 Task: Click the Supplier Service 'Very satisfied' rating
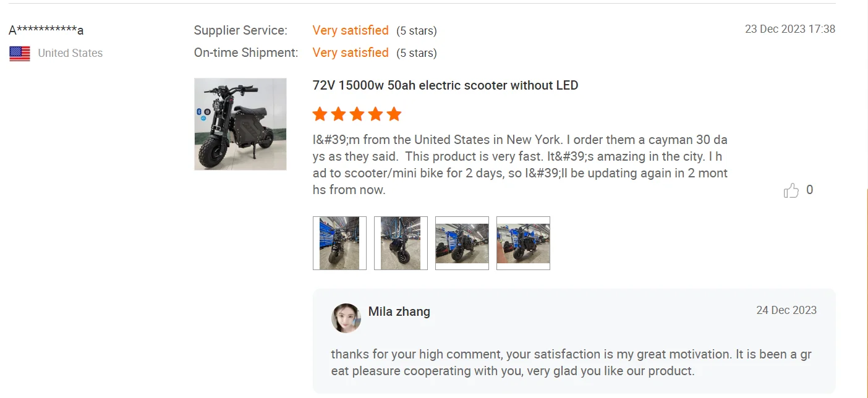point(351,30)
